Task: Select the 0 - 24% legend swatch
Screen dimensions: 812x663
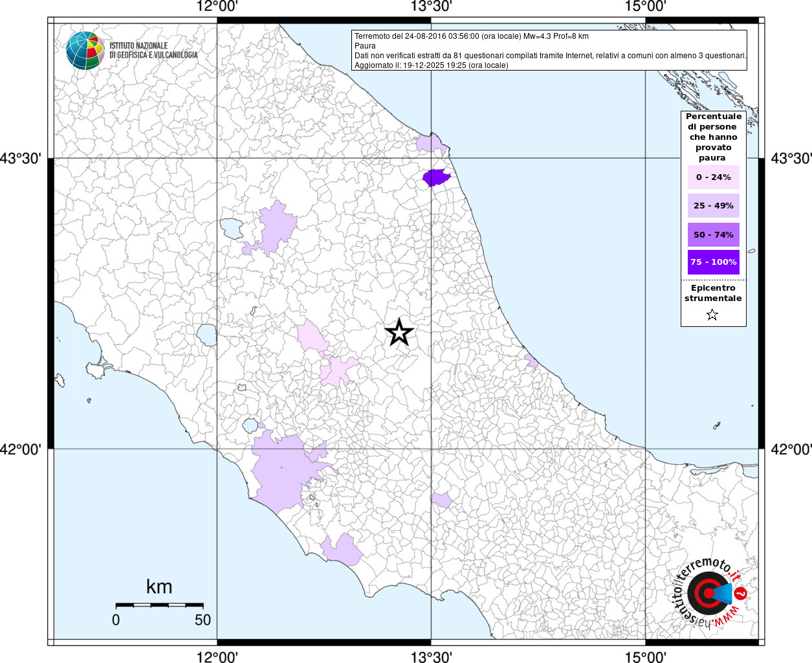Action: 713,177
